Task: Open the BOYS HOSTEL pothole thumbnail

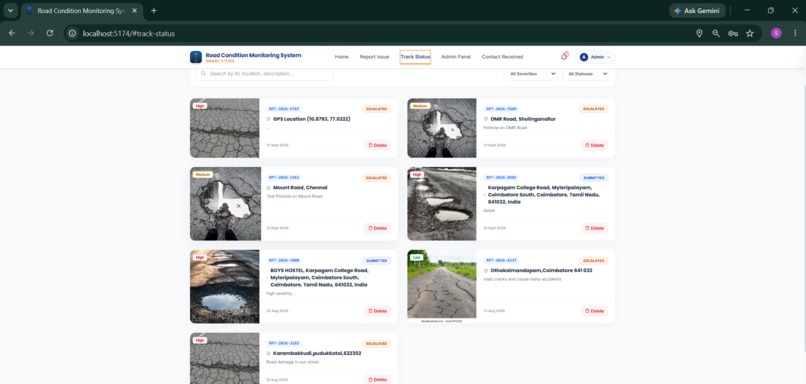Action: (x=225, y=286)
